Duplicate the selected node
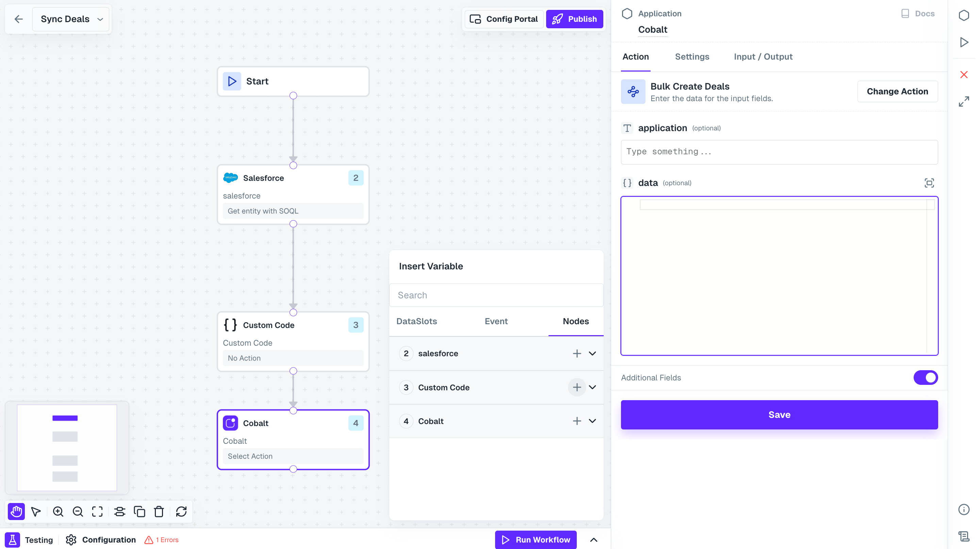 [140, 511]
